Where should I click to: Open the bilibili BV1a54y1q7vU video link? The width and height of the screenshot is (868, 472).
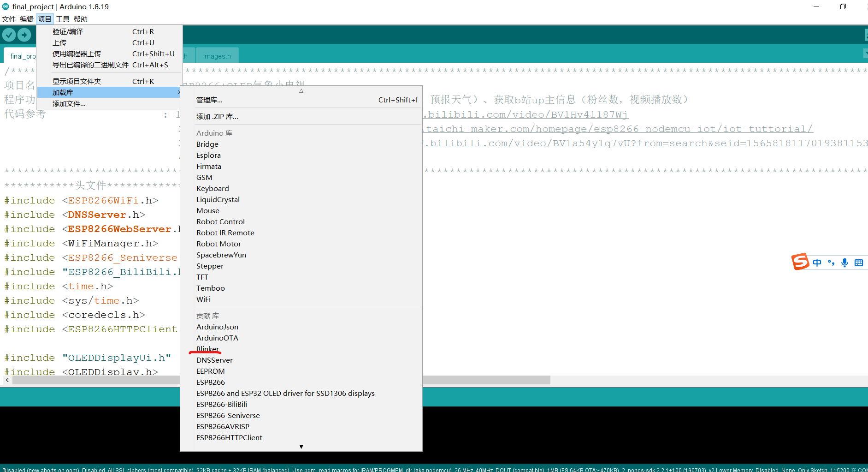645,143
